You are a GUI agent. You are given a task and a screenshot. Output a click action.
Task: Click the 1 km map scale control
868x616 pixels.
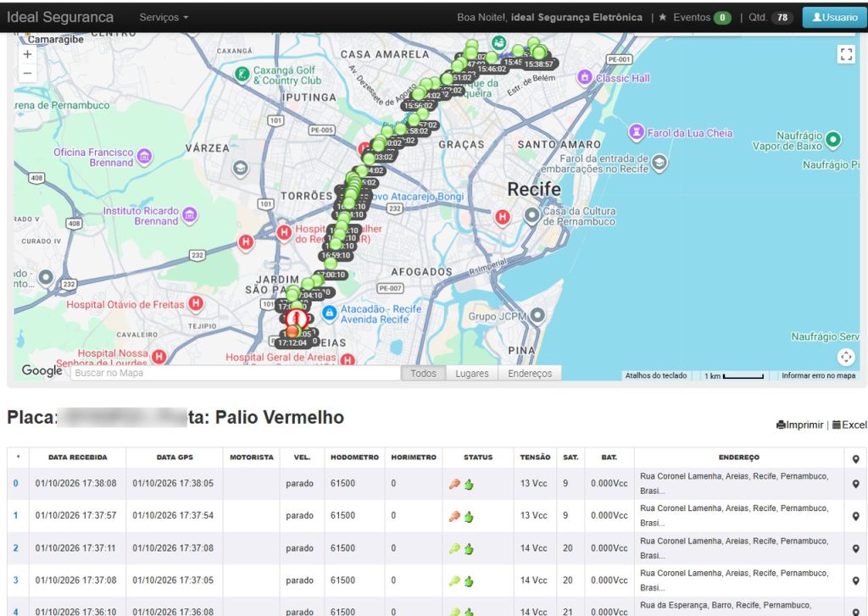pos(734,376)
